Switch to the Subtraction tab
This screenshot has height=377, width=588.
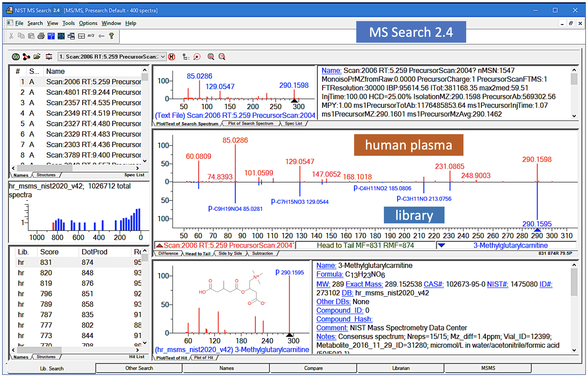click(x=262, y=253)
